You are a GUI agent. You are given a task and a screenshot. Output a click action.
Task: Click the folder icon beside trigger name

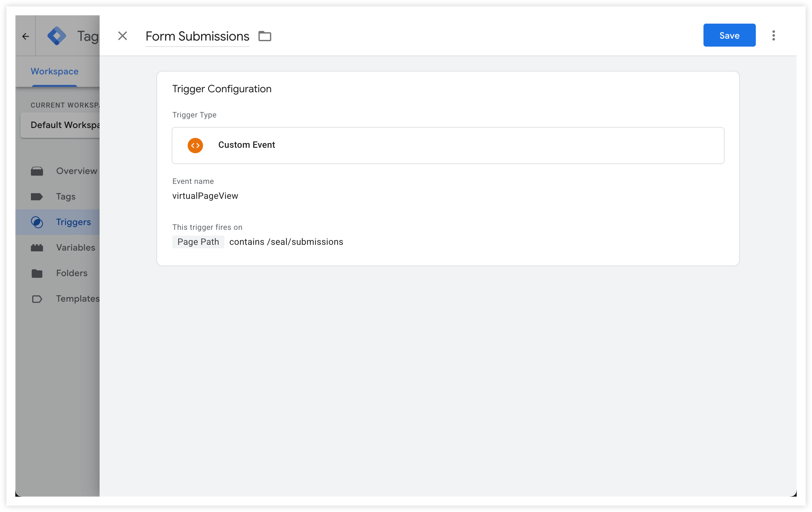click(x=265, y=36)
